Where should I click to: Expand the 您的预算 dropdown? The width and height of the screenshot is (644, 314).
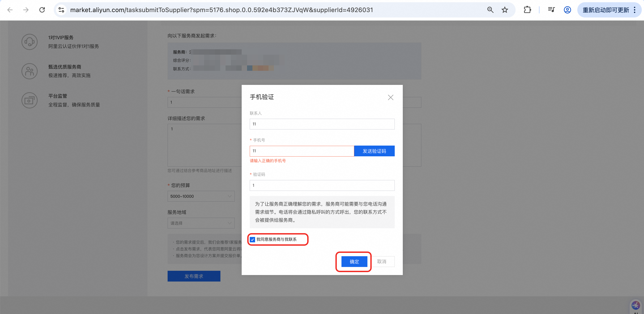[x=201, y=196]
